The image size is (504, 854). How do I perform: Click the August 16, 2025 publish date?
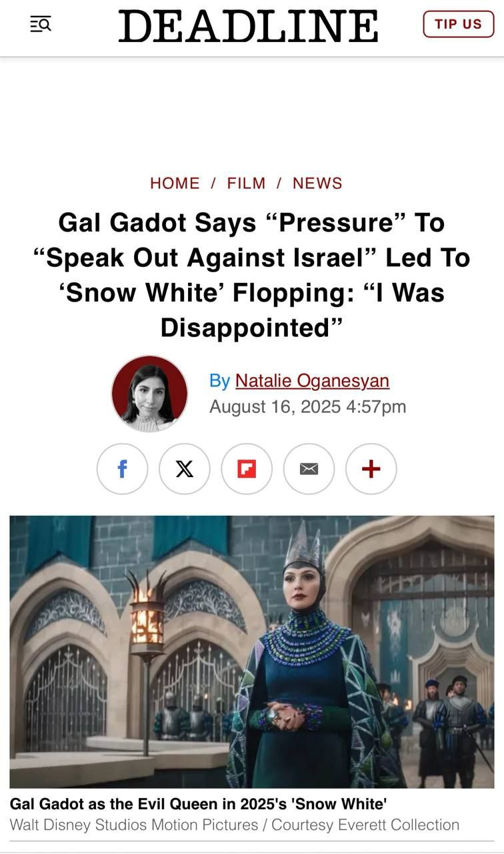point(307,406)
